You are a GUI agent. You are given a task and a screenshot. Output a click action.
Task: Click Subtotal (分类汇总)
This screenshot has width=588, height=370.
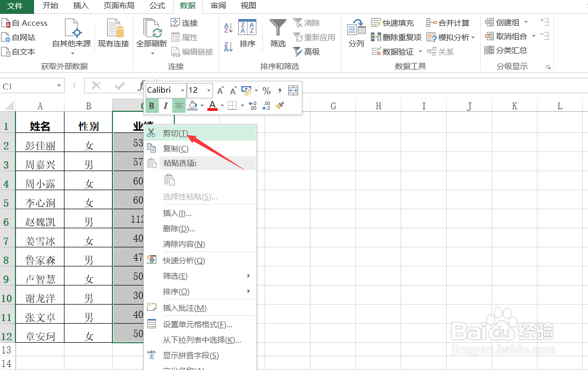point(505,50)
